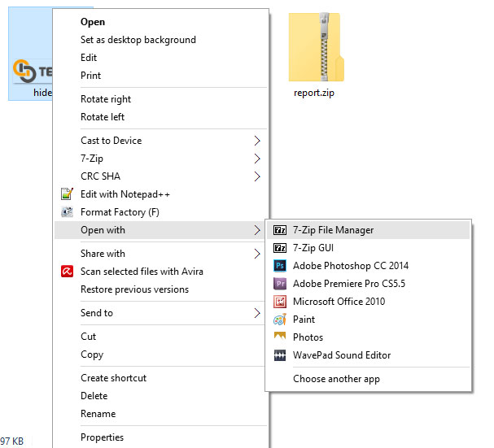Expand the 7-Zip submenu arrow
494x448 pixels.
[257, 159]
